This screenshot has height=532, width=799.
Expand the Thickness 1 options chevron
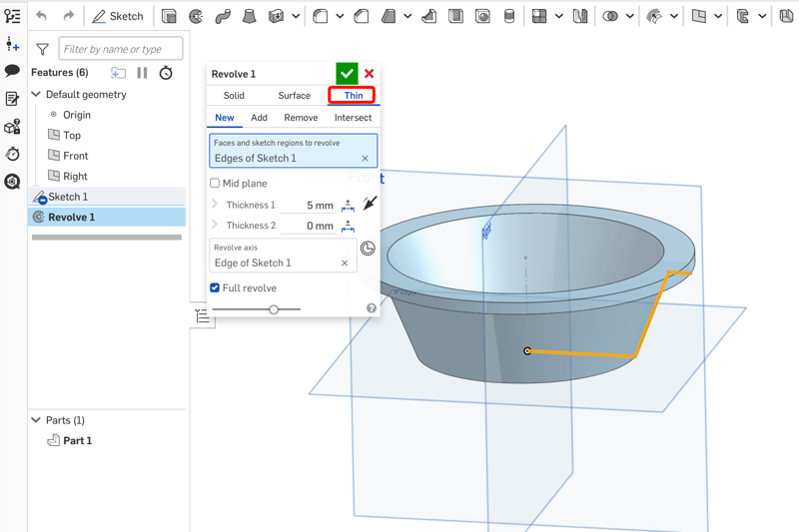215,205
